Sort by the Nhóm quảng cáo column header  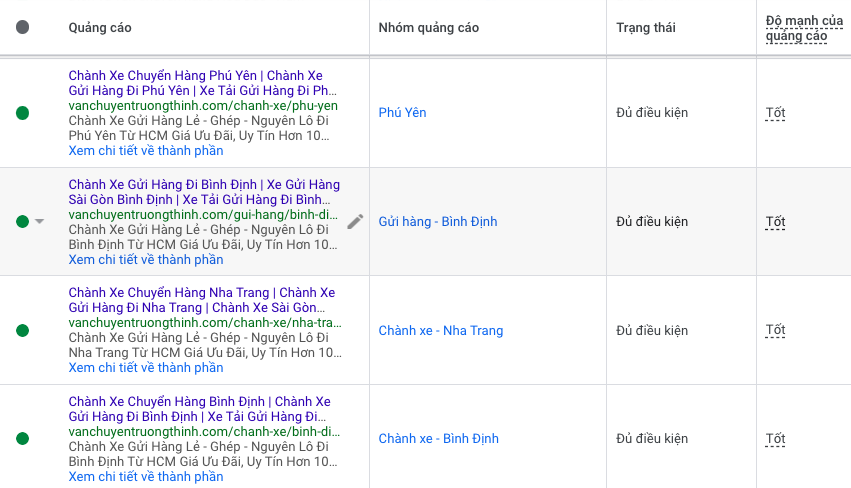[428, 28]
